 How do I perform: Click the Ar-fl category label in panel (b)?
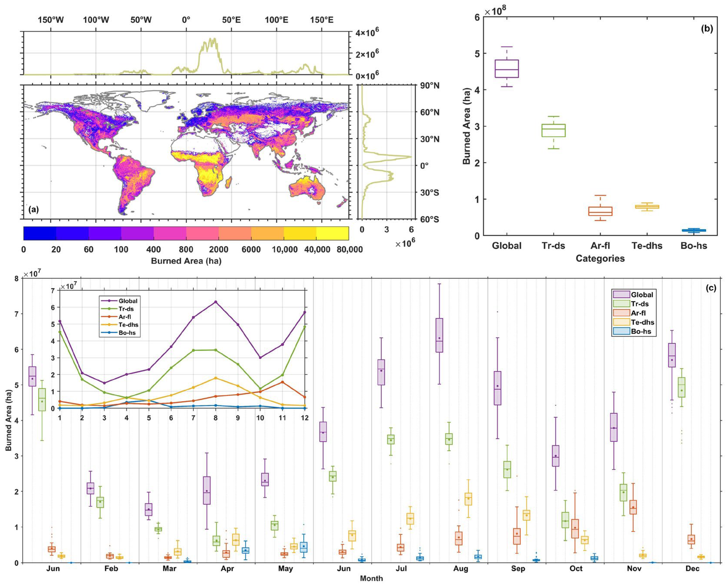point(600,246)
